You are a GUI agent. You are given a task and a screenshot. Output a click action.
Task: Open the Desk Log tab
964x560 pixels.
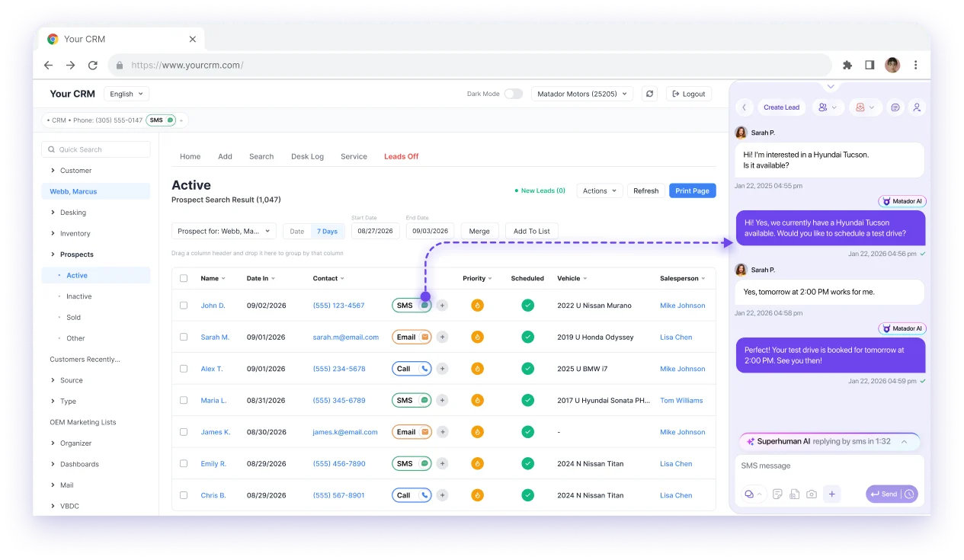point(307,156)
